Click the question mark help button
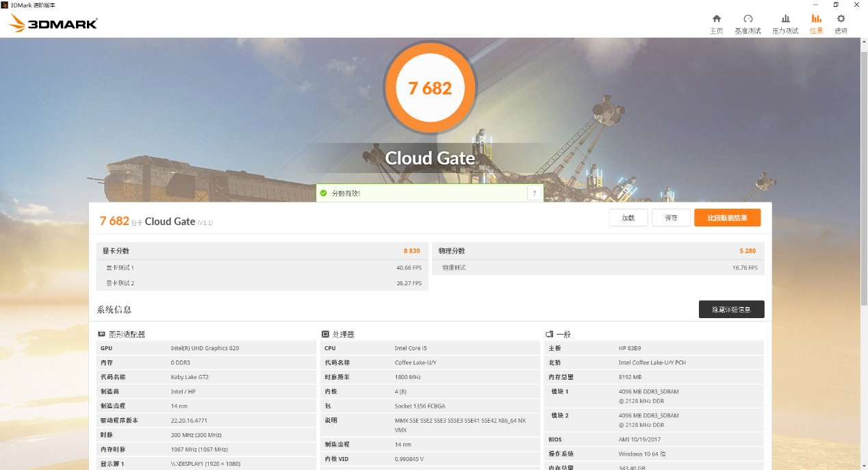The height and width of the screenshot is (470, 868). pyautogui.click(x=534, y=194)
